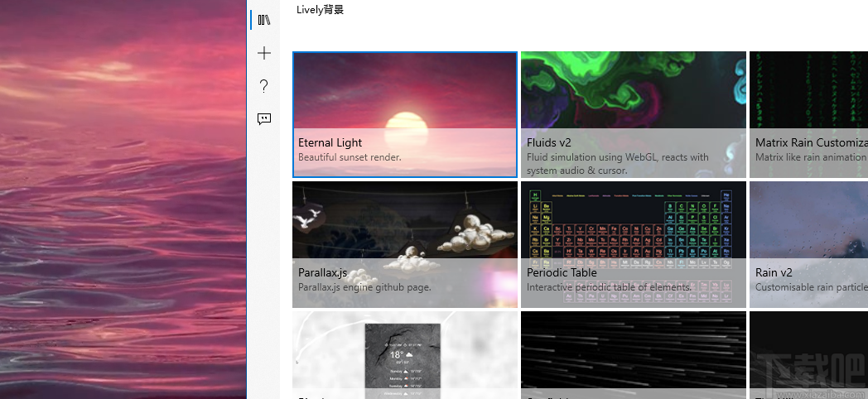
Task: Click 'Fluid simulation using WebGL' description
Action: coord(617,164)
